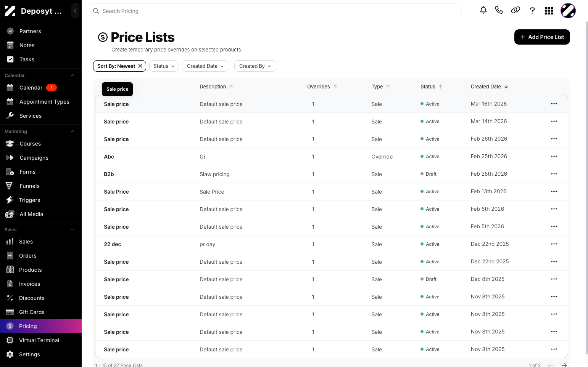588x367 pixels.
Task: Open the help question mark
Action: [532, 11]
